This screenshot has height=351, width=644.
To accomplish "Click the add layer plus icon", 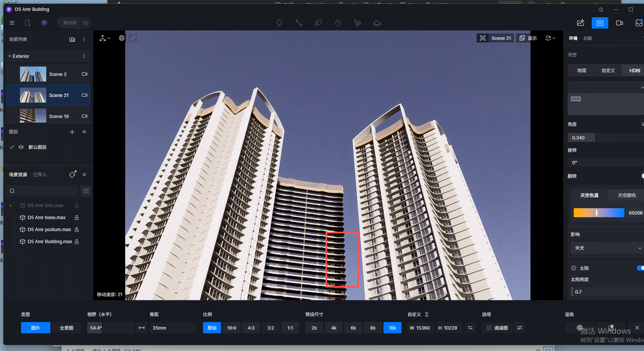I will click(72, 132).
